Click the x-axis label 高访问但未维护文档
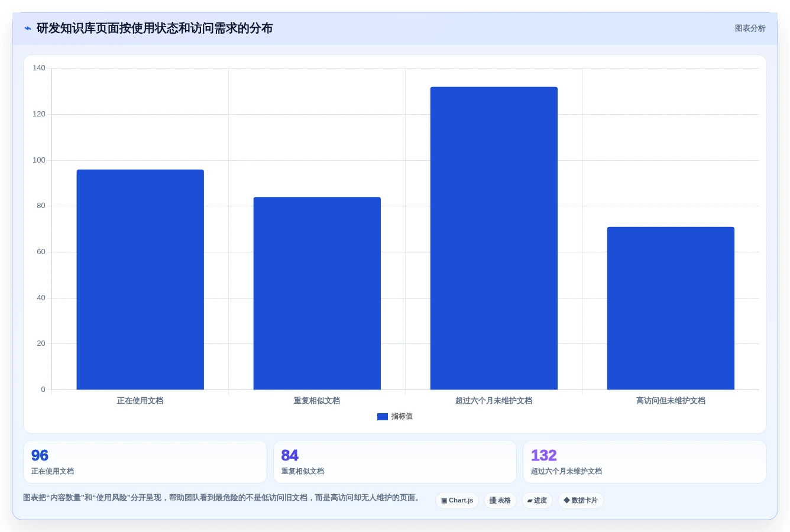 tap(671, 401)
